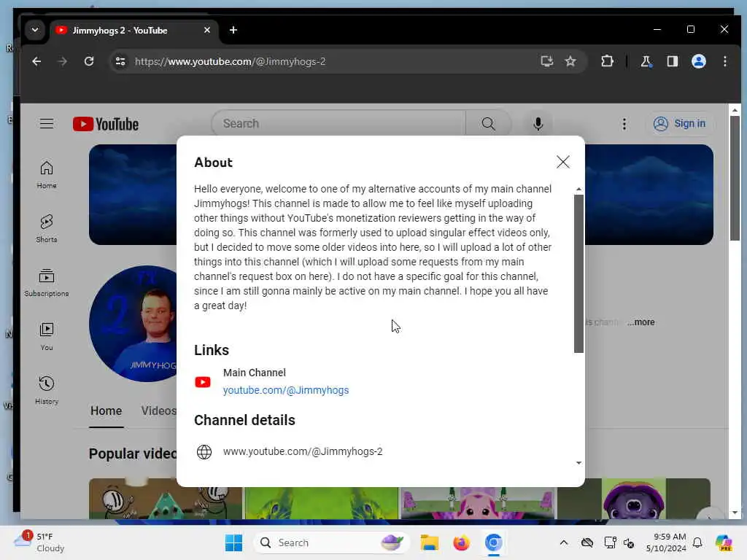Switch to the channel Videos tab
The image size is (747, 560).
coord(158,411)
